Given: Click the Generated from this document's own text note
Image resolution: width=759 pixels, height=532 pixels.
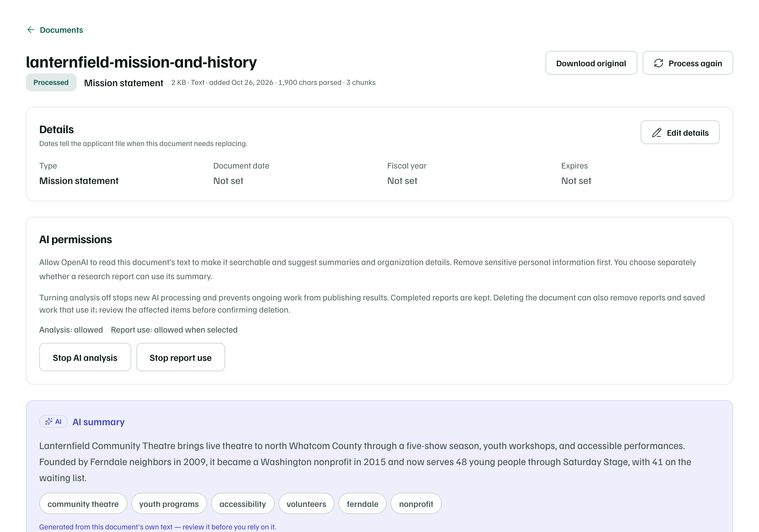Looking at the screenshot, I should 158,527.
